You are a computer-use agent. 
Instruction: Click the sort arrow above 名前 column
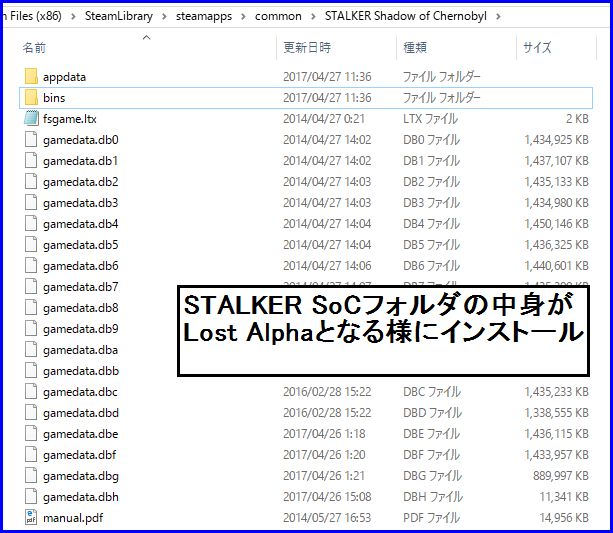(147, 37)
